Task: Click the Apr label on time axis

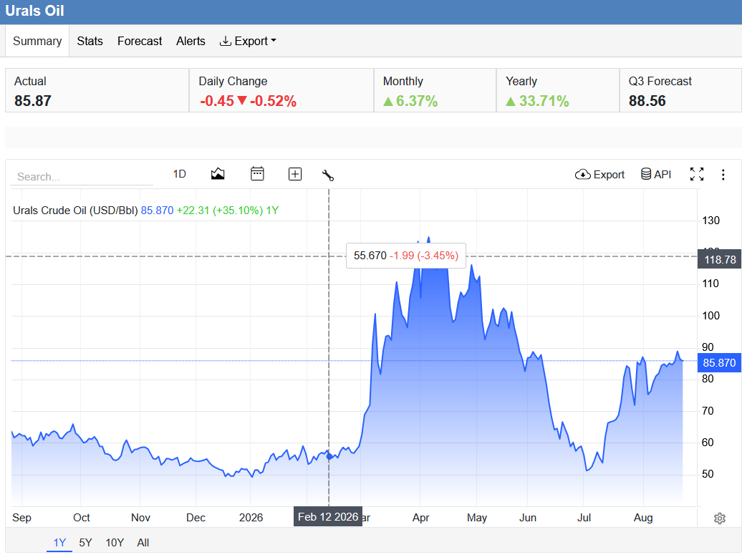Action: coord(420,518)
